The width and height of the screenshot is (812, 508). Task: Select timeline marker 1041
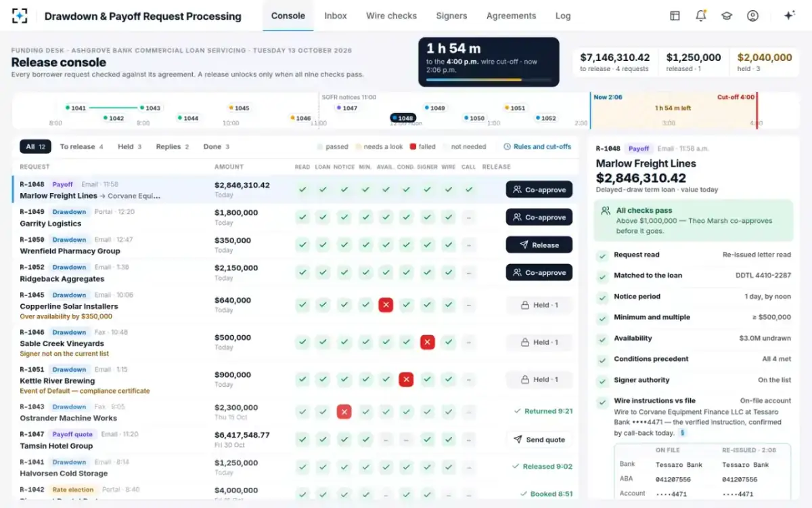click(75, 108)
